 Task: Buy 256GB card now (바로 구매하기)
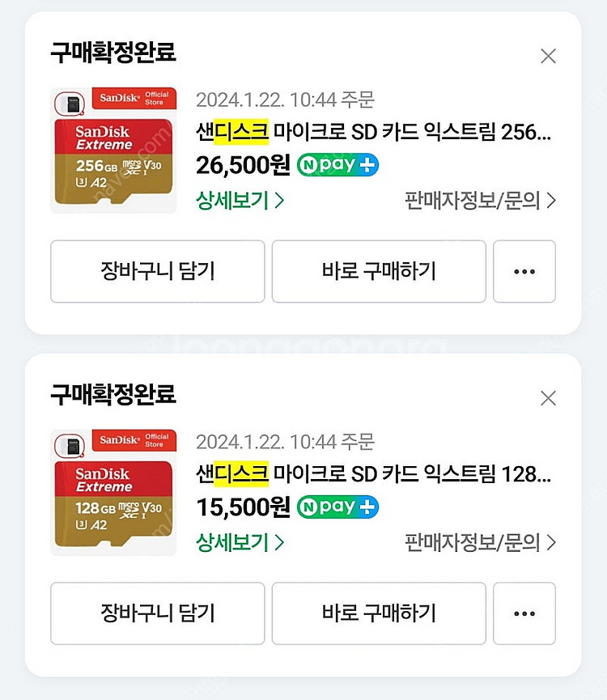coord(379,271)
